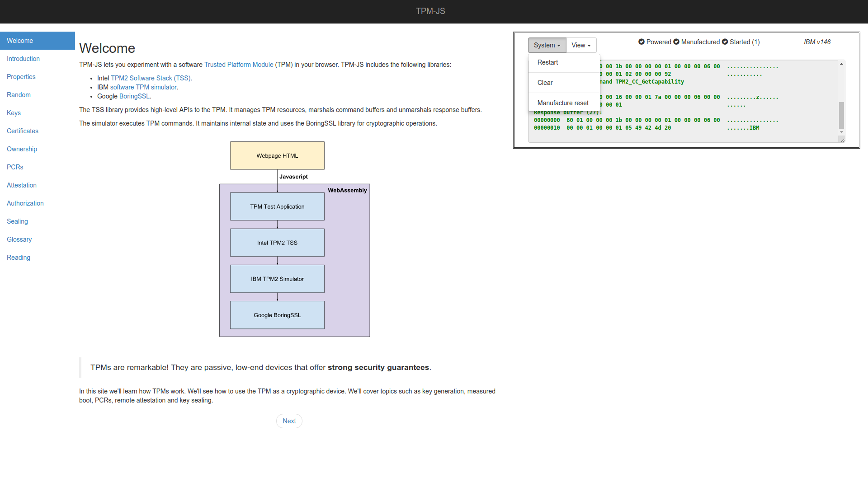Click the Powered status check icon
Screen dimensions: 868x501
click(x=641, y=42)
